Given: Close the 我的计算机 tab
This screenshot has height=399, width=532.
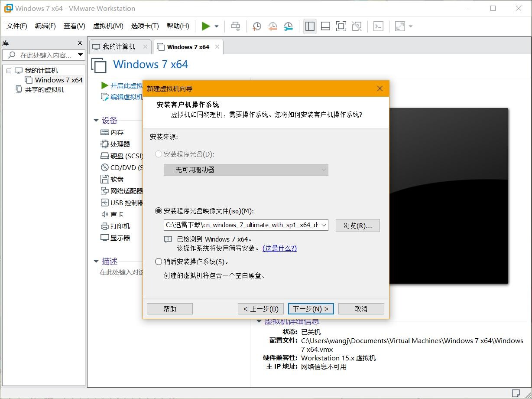Looking at the screenshot, I should point(145,47).
